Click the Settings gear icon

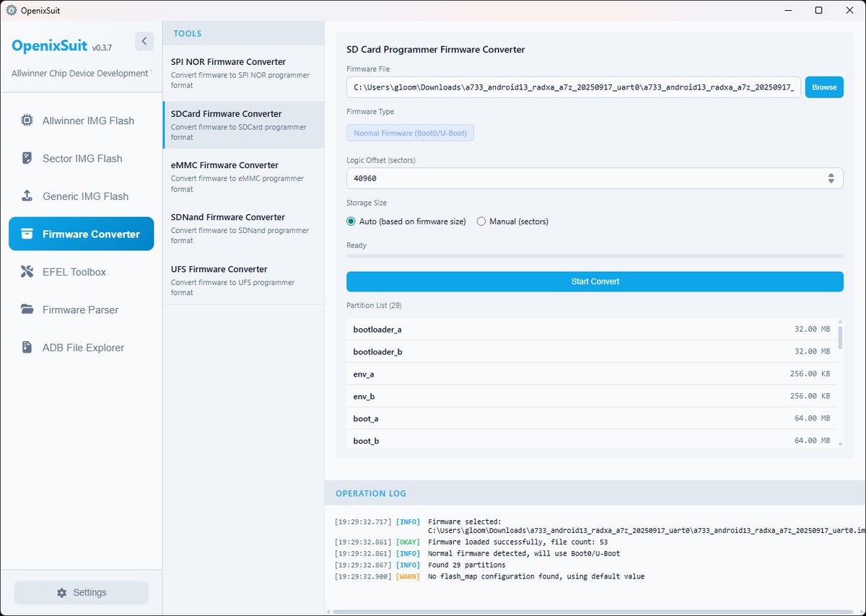pos(61,592)
